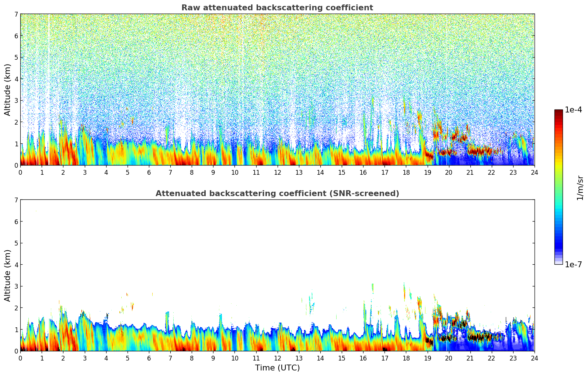Select the 5 km altitude tick on the top plot
The image size is (588, 376).
point(16,57)
